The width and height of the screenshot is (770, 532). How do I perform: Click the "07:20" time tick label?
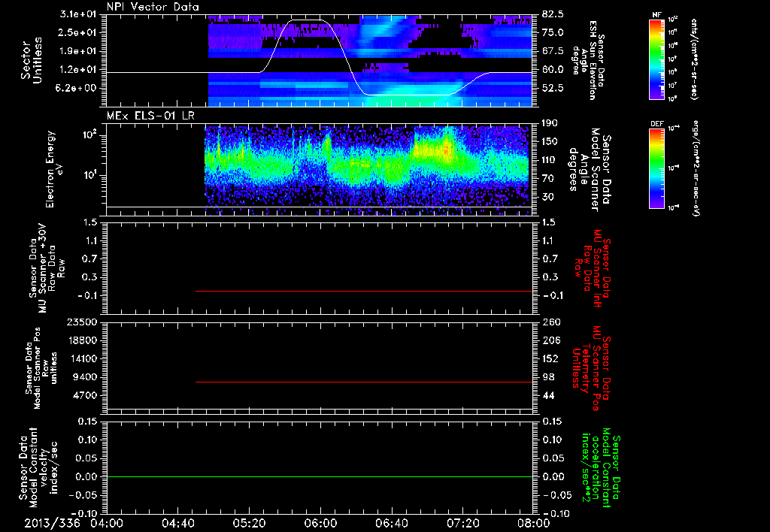click(462, 523)
